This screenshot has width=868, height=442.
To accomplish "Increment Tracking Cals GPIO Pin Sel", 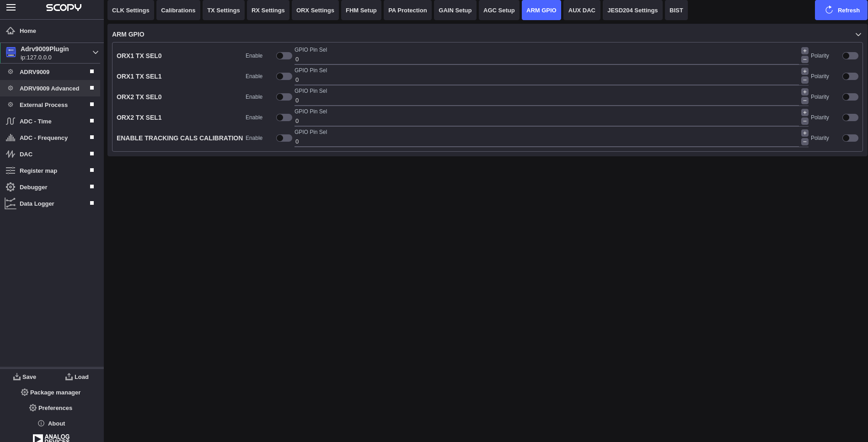I will 805,133.
